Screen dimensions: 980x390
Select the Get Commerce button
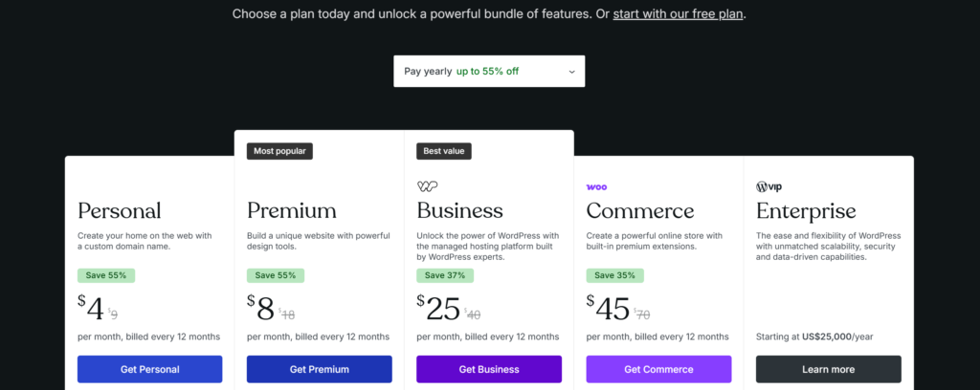658,369
